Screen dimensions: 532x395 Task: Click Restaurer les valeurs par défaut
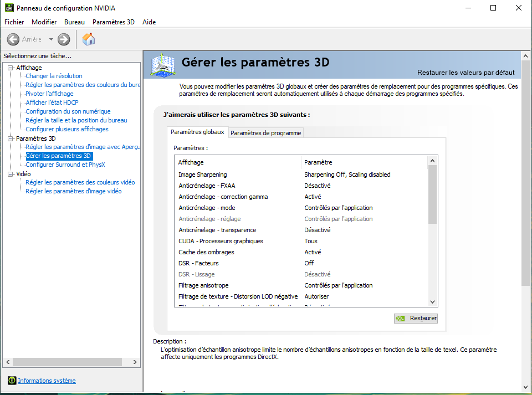(x=465, y=72)
